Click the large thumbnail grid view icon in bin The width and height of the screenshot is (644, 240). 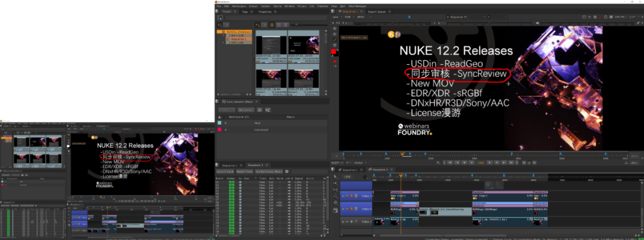(x=272, y=25)
